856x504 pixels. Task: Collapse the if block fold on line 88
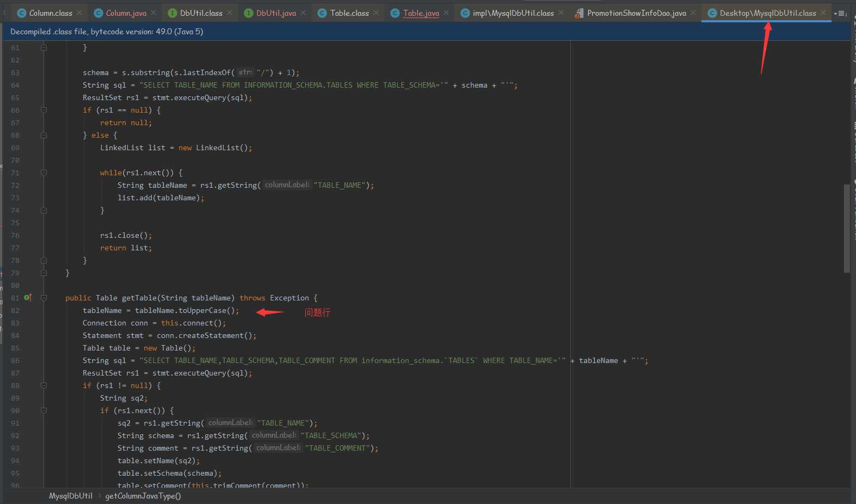[x=44, y=385]
